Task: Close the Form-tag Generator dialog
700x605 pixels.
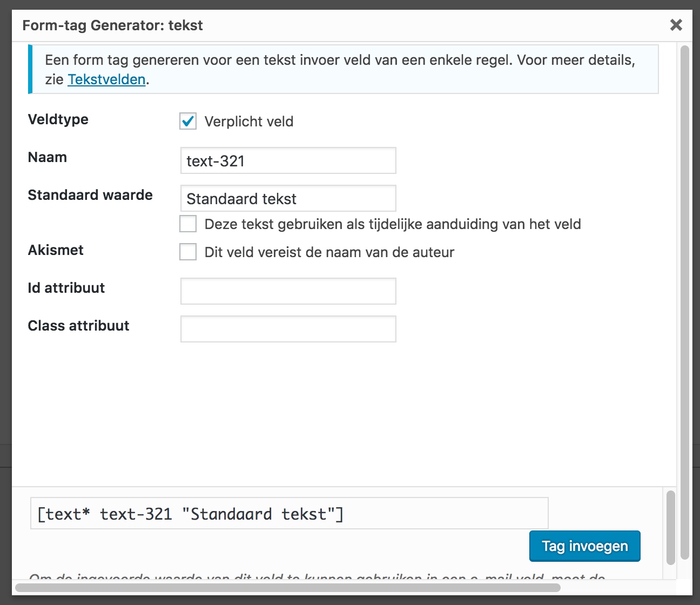Action: click(676, 25)
